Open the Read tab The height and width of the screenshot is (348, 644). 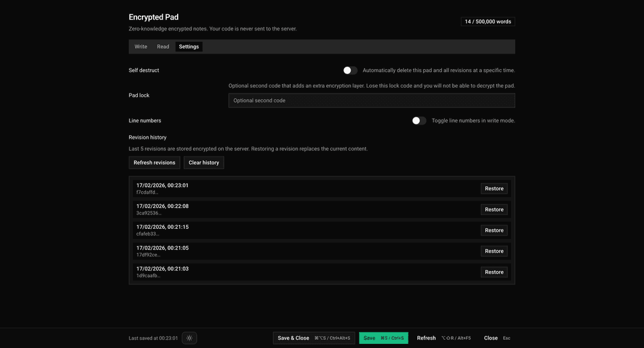coord(163,46)
